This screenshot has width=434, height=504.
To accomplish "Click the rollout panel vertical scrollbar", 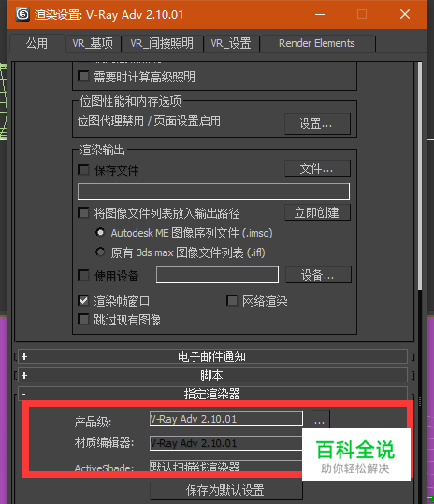I will point(420,175).
